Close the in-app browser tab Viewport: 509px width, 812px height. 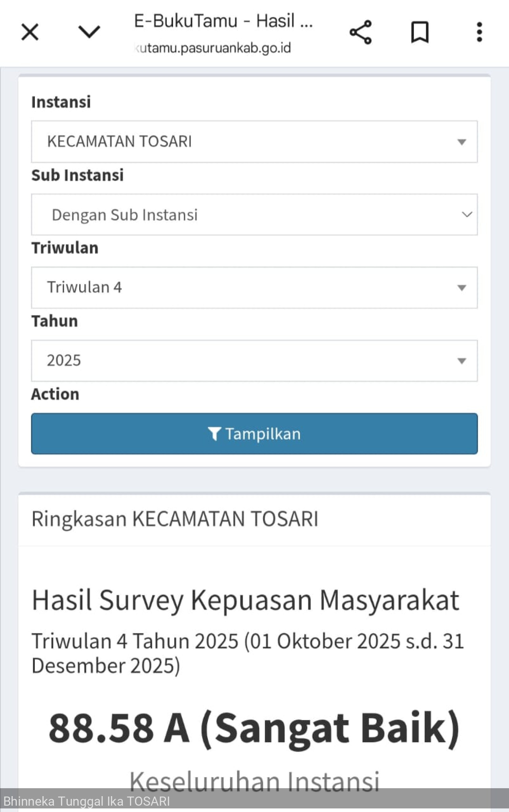30,32
